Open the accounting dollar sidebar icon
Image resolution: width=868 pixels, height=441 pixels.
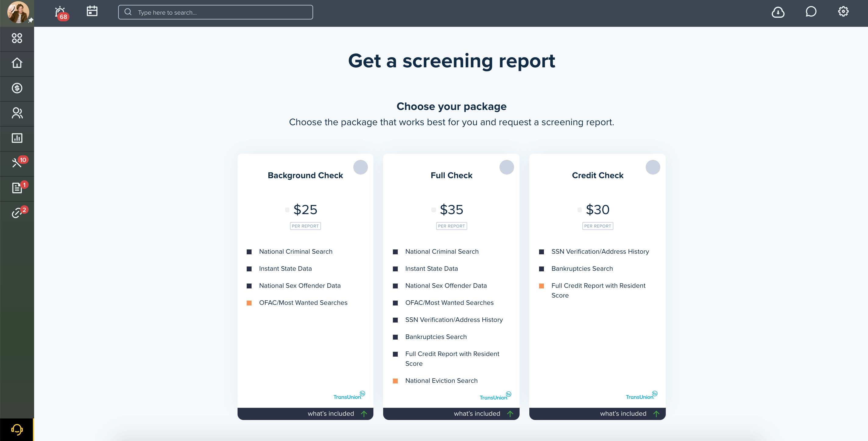pos(17,88)
